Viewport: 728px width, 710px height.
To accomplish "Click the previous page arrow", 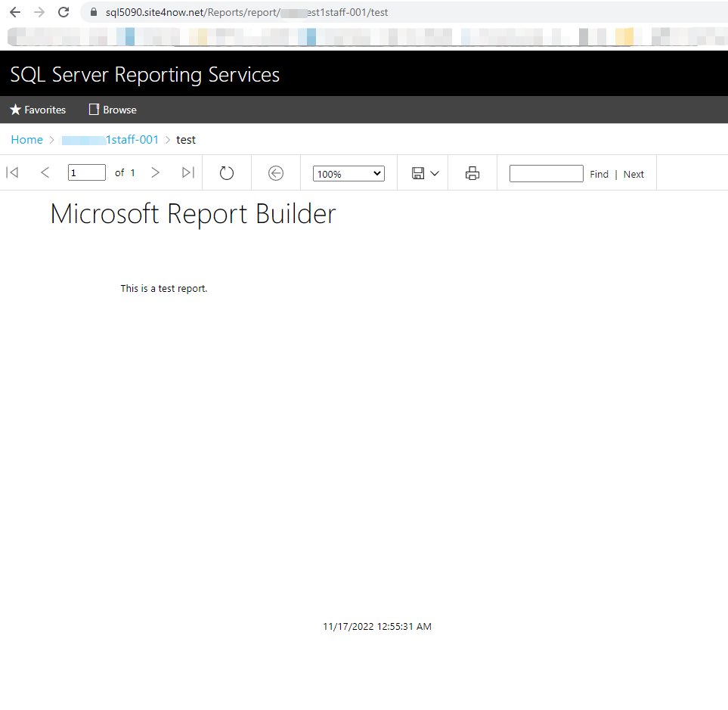I will [x=45, y=172].
